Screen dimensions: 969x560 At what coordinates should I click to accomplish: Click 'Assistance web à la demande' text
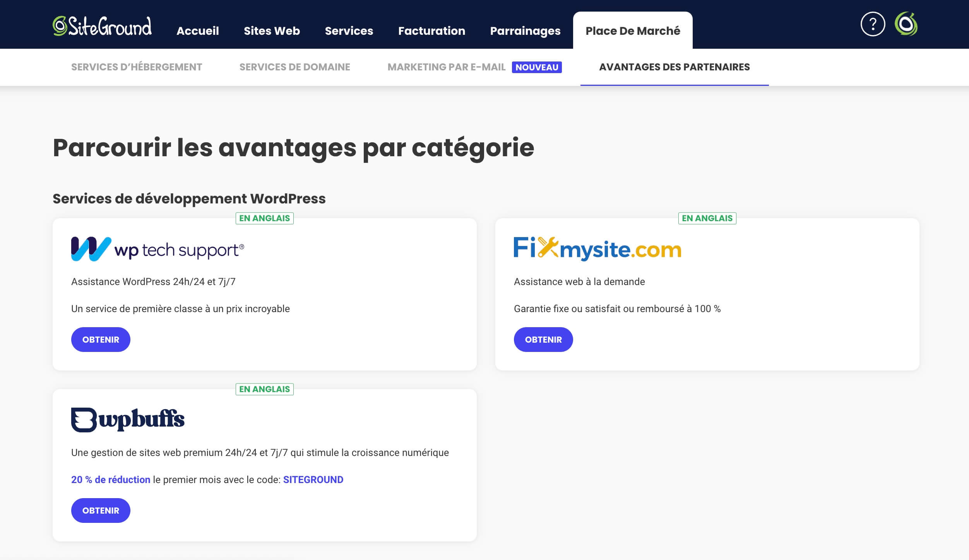(579, 282)
